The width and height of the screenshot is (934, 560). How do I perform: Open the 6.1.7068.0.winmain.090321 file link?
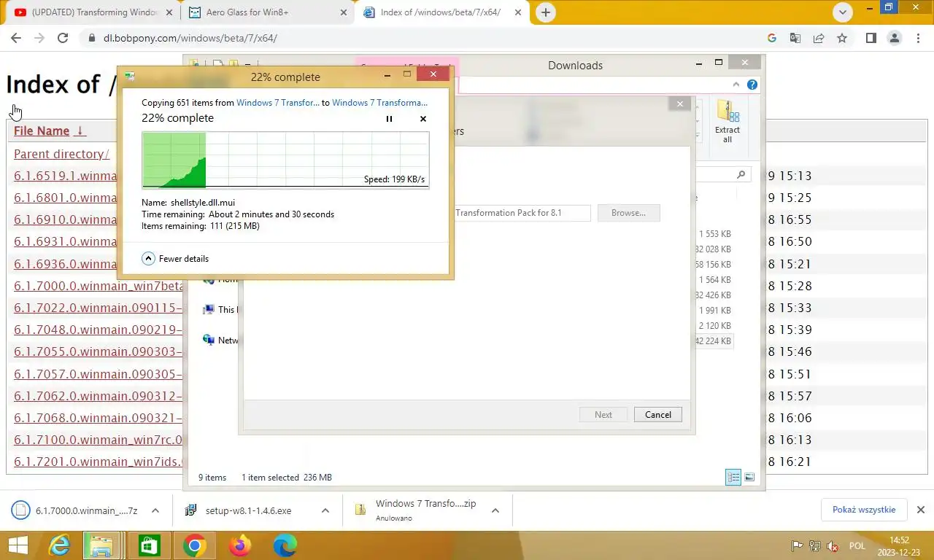coord(98,418)
